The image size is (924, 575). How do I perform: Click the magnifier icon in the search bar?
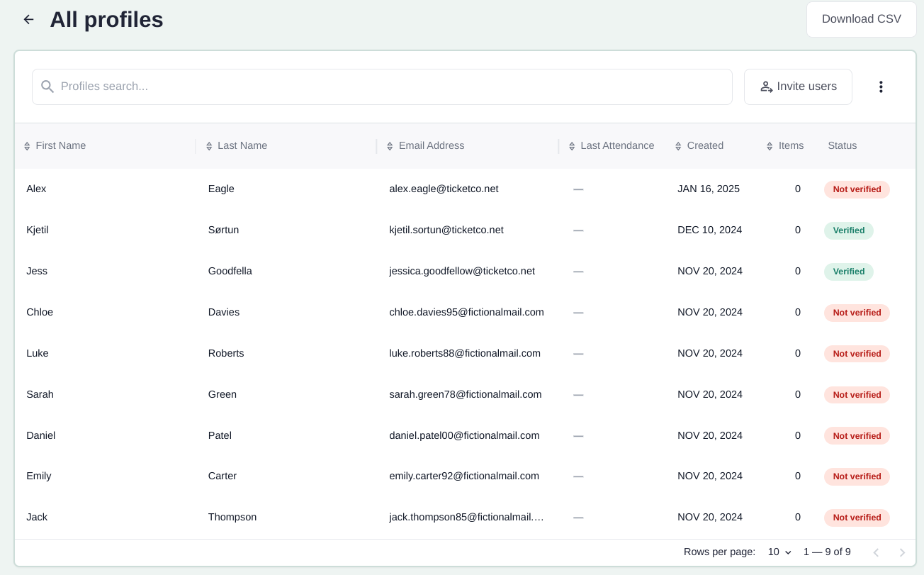coord(47,86)
